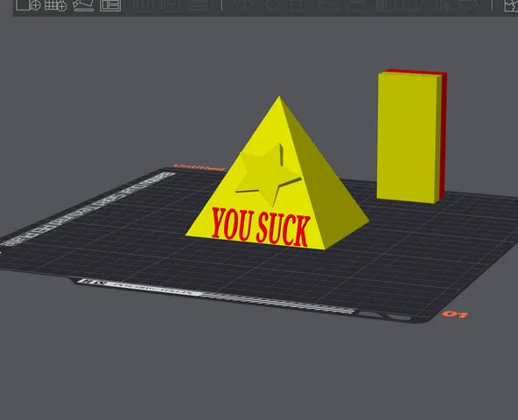Open the Cut tool
This screenshot has height=420, width=518.
[356, 5]
